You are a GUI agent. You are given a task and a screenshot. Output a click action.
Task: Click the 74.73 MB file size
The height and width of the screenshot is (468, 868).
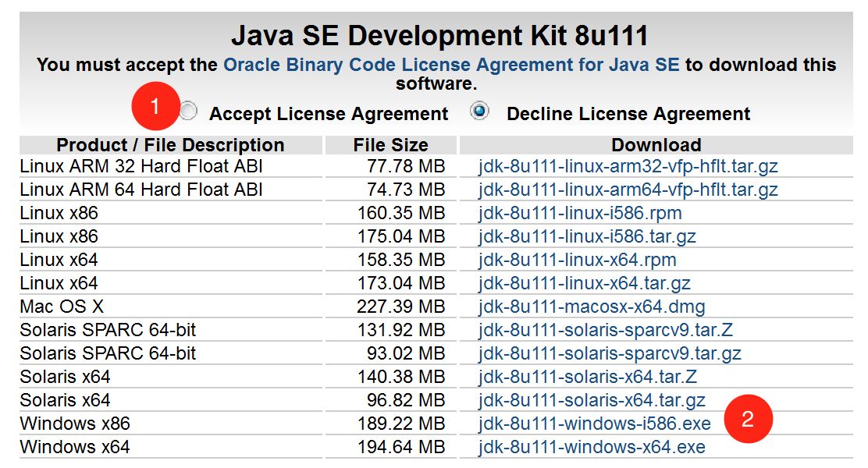coord(406,190)
